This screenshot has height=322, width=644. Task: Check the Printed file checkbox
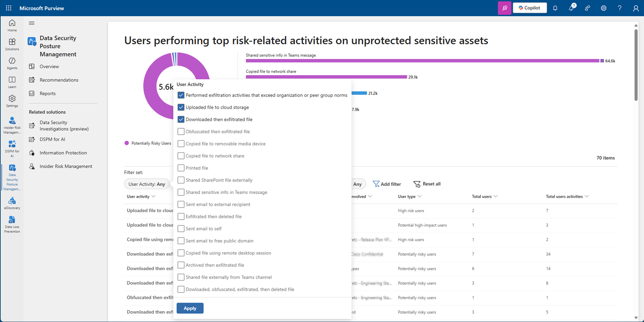[181, 168]
